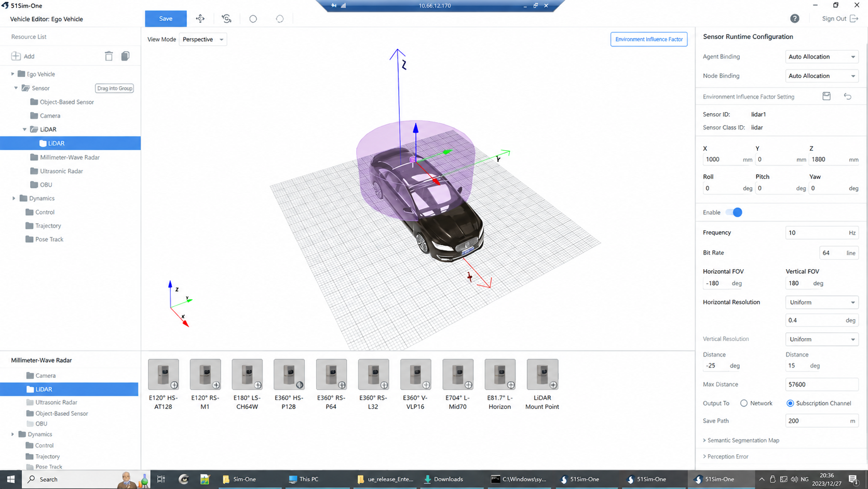Open Vertical Resolution Uniform dropdown
Screen dimensions: 868x489
pos(822,339)
